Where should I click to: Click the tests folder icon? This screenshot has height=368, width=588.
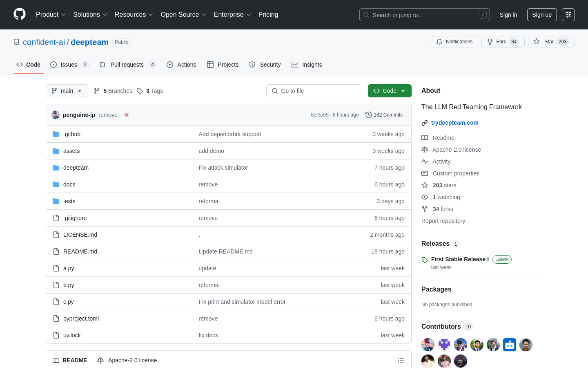(56, 201)
